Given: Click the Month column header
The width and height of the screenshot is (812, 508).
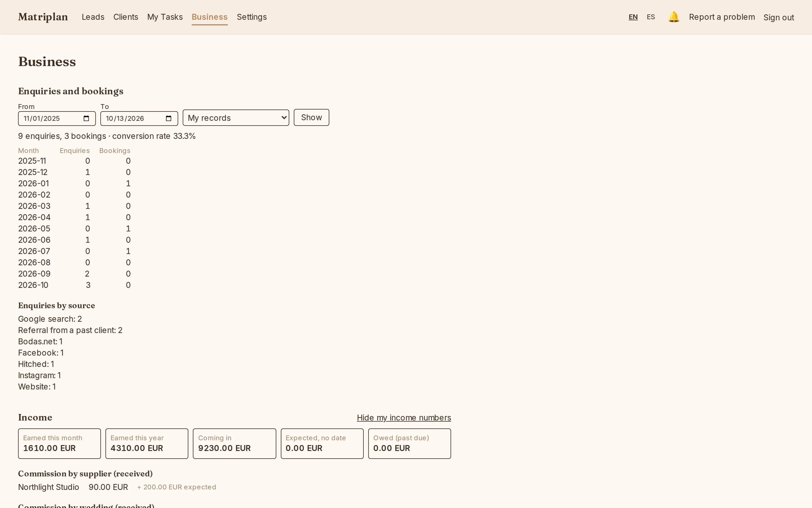Looking at the screenshot, I should 28,150.
